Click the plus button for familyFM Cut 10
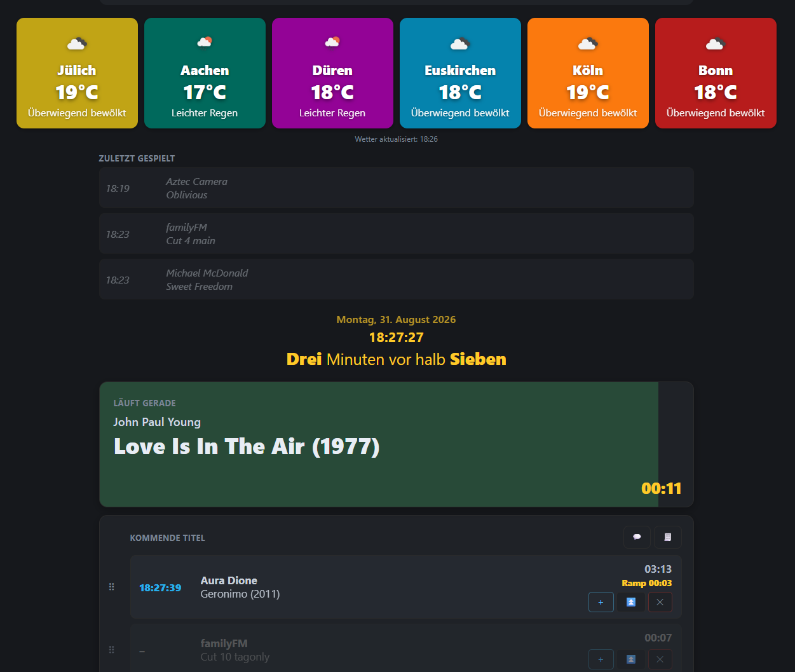 [601, 659]
